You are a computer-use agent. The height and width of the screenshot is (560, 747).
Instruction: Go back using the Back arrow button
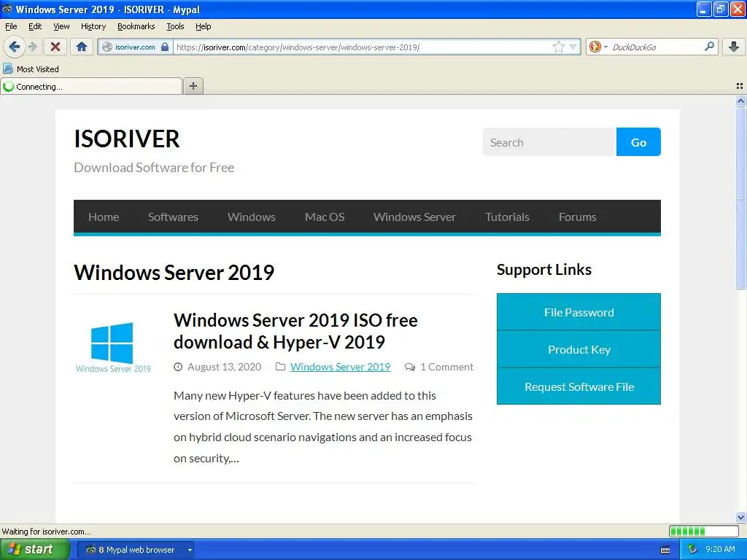14,47
